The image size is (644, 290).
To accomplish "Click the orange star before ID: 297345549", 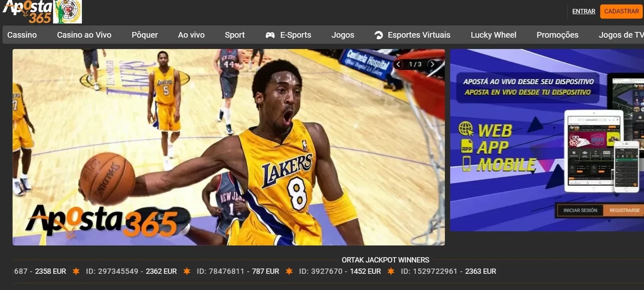I will [76, 271].
